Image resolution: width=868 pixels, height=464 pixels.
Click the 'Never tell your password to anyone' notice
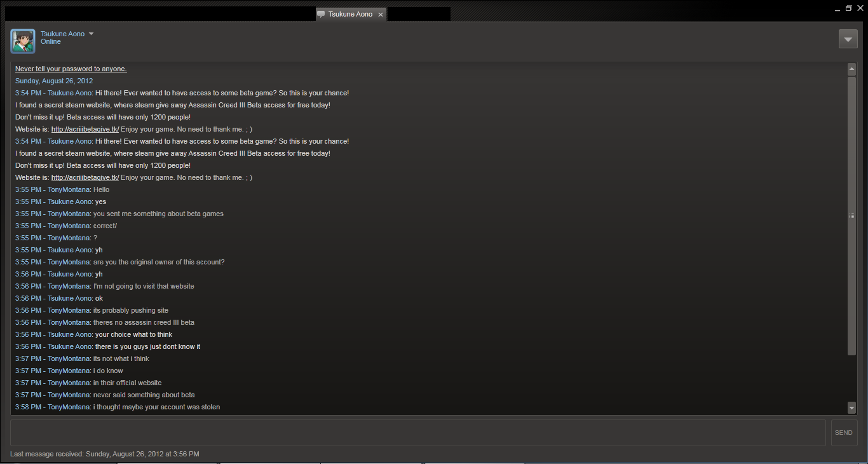tap(71, 69)
